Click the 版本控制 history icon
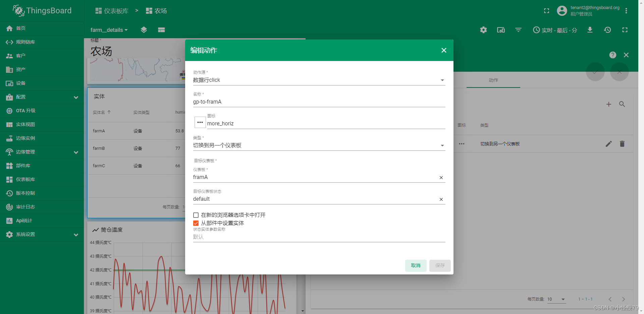The height and width of the screenshot is (314, 644). click(x=9, y=193)
